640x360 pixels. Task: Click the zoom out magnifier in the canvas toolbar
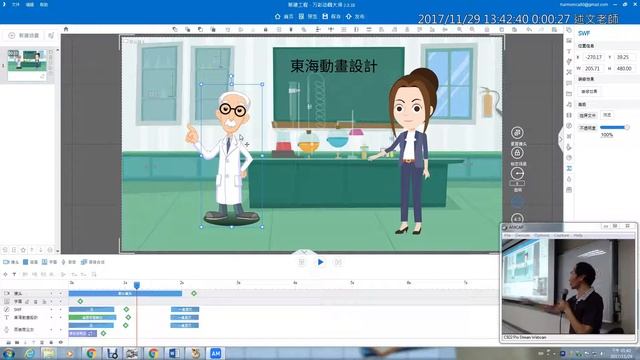(472, 29)
